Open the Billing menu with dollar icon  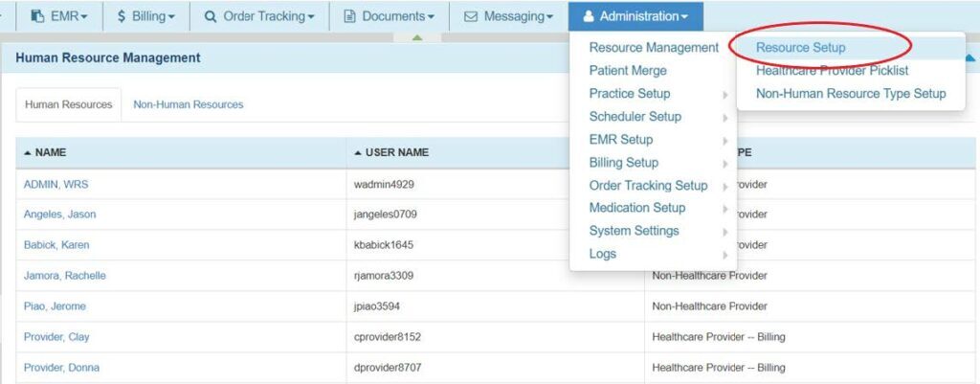tap(145, 16)
